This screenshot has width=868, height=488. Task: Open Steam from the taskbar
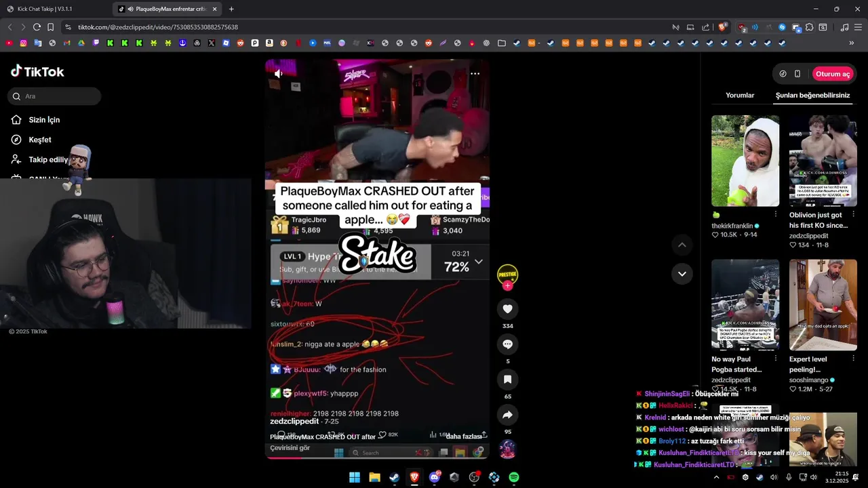click(x=394, y=477)
